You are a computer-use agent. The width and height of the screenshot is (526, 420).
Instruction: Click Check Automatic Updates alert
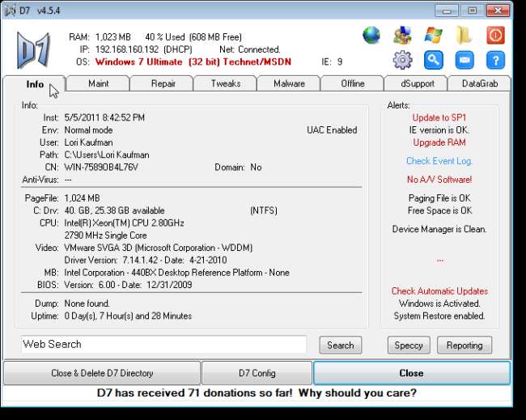[439, 291]
